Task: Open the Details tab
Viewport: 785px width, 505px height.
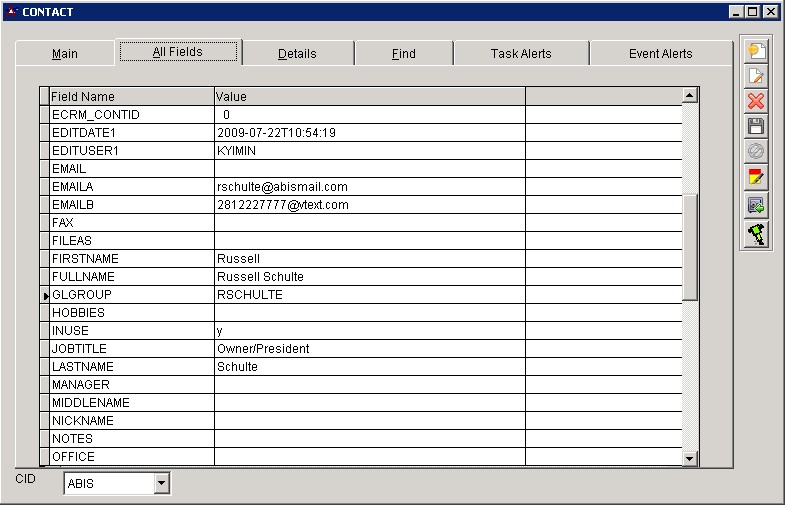Action: tap(297, 54)
